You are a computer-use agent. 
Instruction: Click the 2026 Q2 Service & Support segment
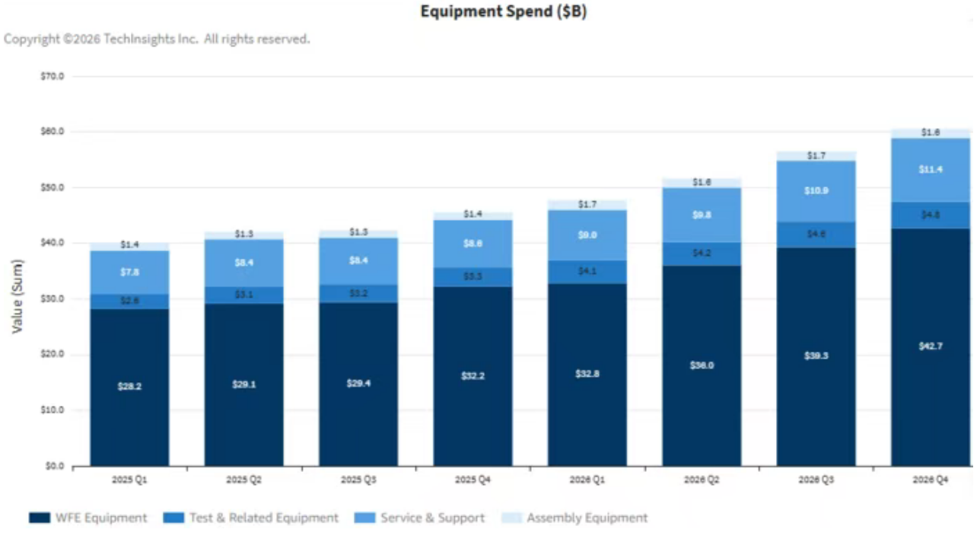click(702, 215)
